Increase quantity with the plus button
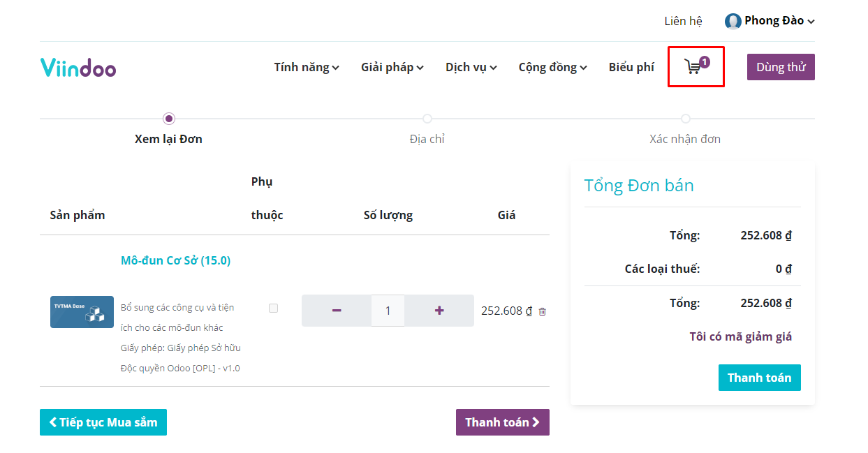 click(439, 311)
